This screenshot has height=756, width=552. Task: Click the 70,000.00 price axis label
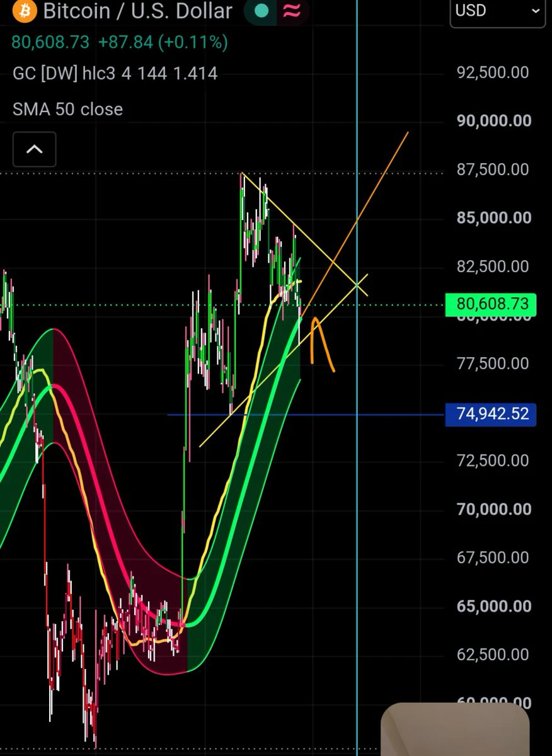tap(494, 509)
